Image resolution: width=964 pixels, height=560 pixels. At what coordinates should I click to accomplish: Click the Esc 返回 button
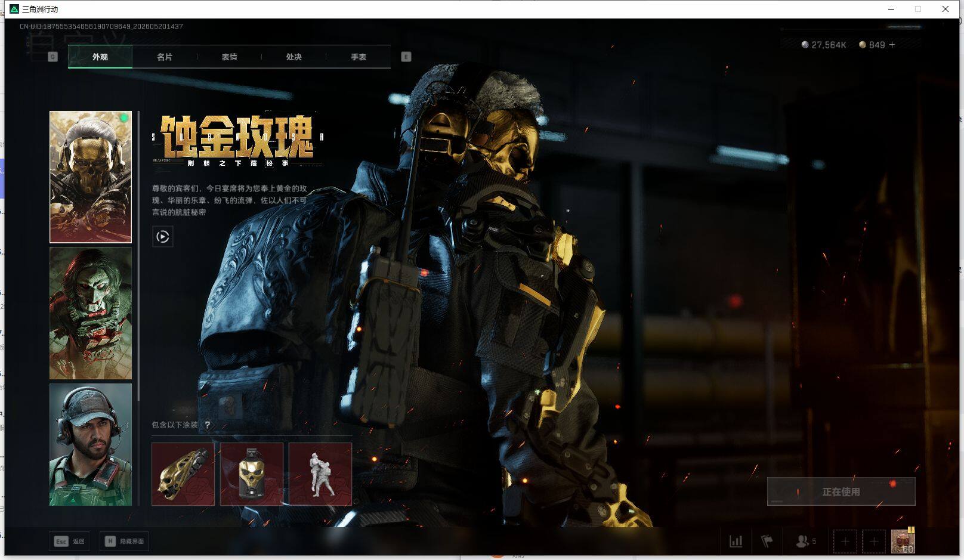pyautogui.click(x=69, y=542)
